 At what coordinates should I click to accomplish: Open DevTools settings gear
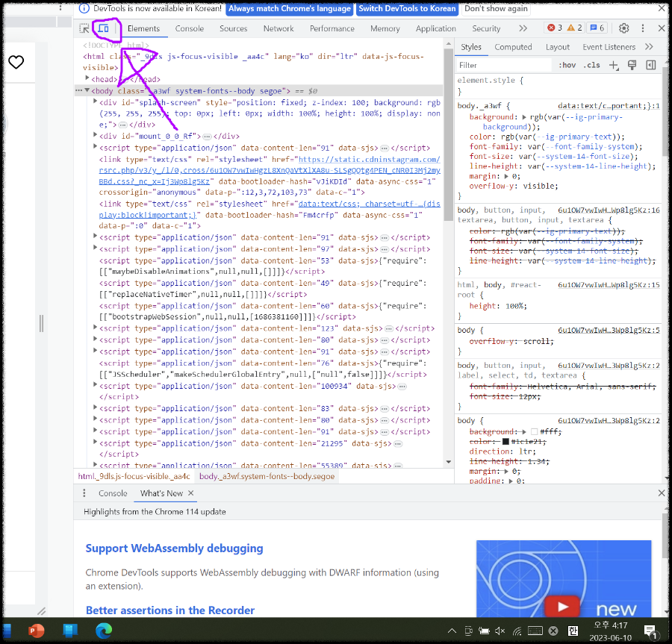pyautogui.click(x=624, y=28)
